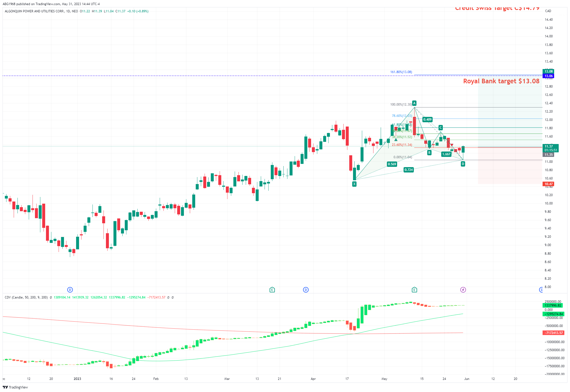Click the TradingView logo

coord(15,387)
